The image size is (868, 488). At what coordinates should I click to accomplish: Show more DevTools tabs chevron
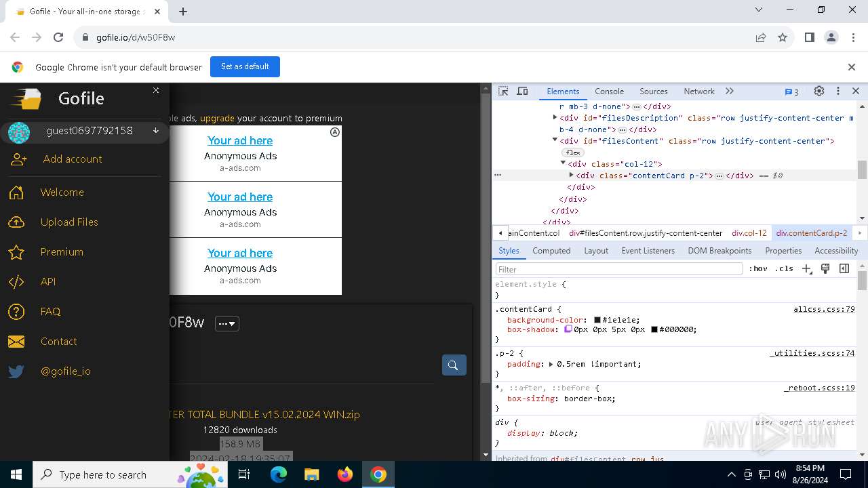pos(730,91)
